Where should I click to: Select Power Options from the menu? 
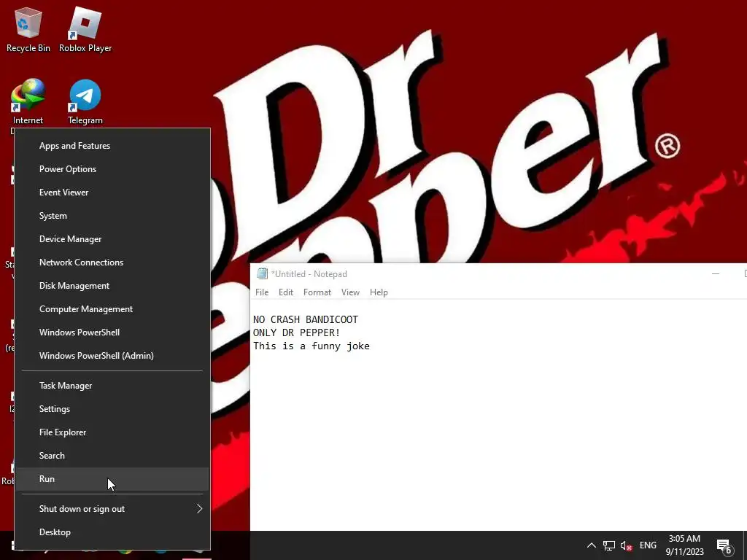[112, 169]
